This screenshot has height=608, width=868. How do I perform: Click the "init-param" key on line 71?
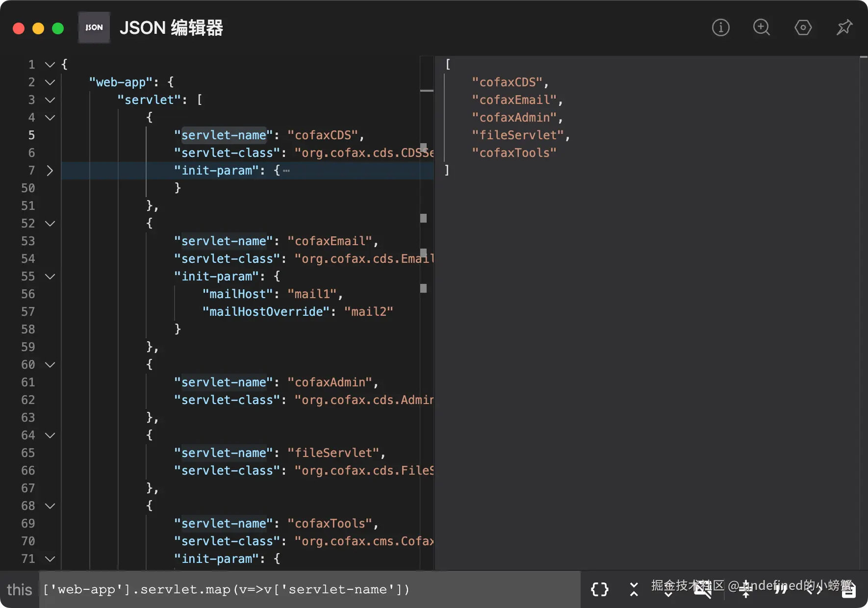tap(216, 558)
